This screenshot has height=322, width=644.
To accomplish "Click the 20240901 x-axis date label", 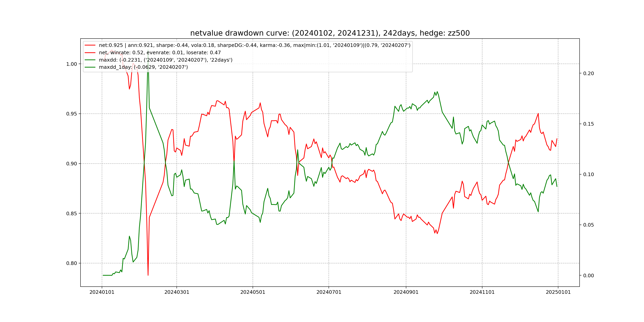I will 406,292.
